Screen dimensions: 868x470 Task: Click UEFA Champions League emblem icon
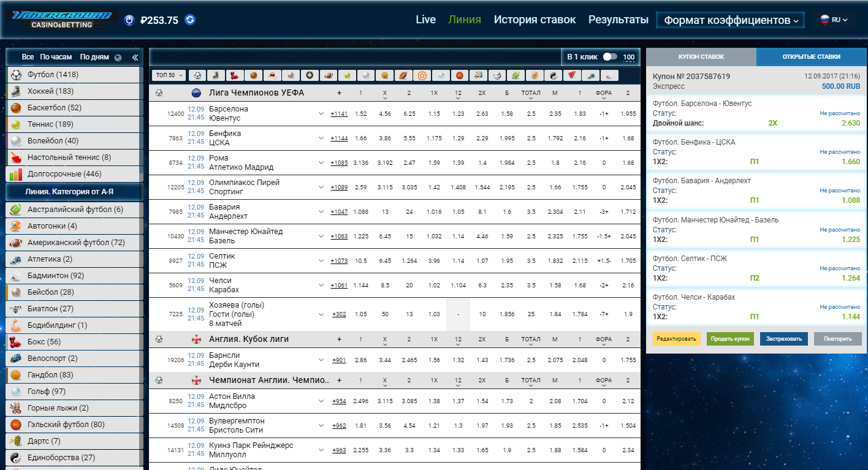(196, 93)
